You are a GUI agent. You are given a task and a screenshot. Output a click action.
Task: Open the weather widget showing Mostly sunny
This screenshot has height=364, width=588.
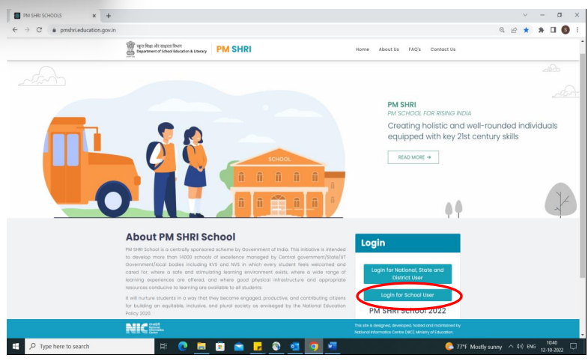pyautogui.click(x=473, y=347)
